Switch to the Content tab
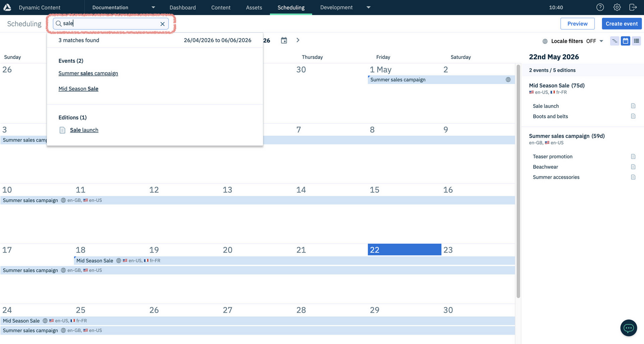The width and height of the screenshot is (644, 344). (221, 7)
